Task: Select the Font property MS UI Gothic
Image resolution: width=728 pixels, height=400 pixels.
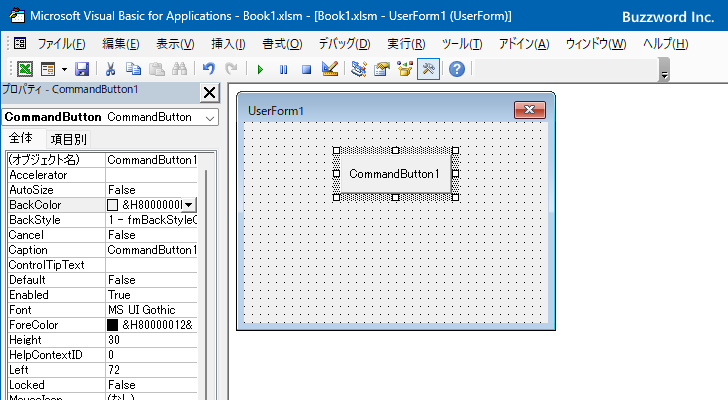Action: (151, 310)
